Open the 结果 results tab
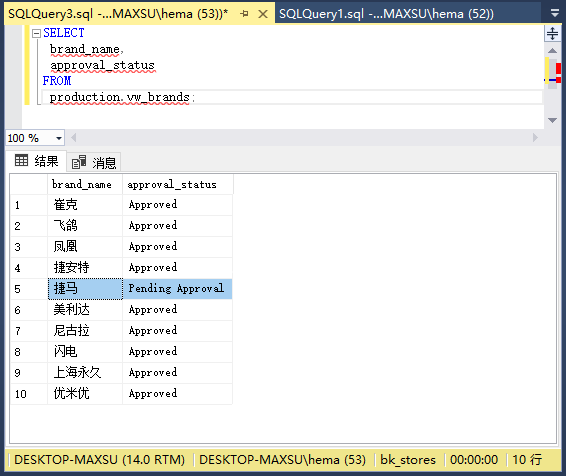566x476 pixels. tap(36, 161)
